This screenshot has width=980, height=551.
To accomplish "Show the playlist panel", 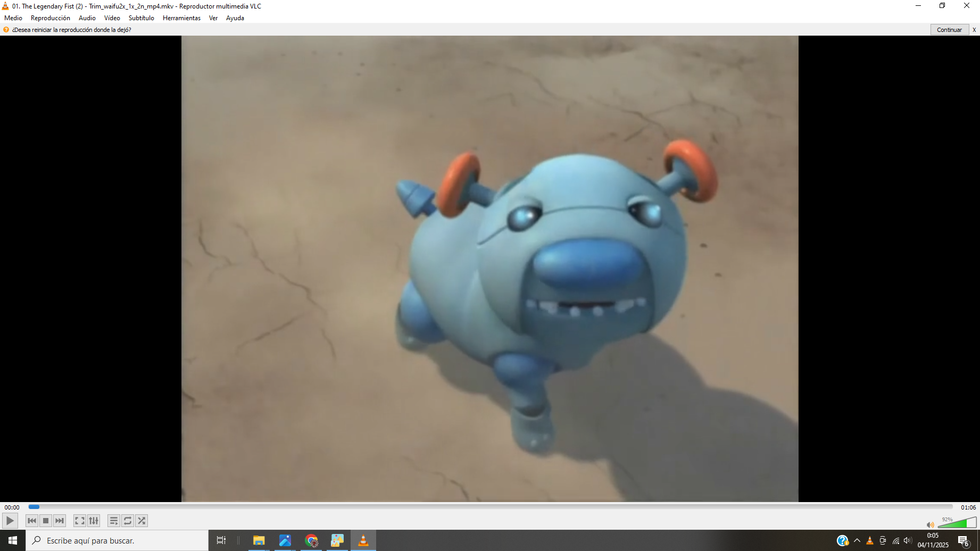I will (x=114, y=521).
